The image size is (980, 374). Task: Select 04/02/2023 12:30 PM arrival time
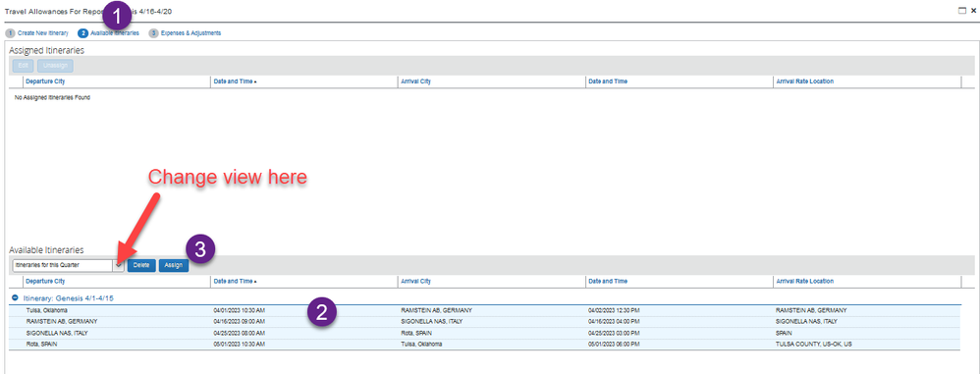[x=614, y=310]
